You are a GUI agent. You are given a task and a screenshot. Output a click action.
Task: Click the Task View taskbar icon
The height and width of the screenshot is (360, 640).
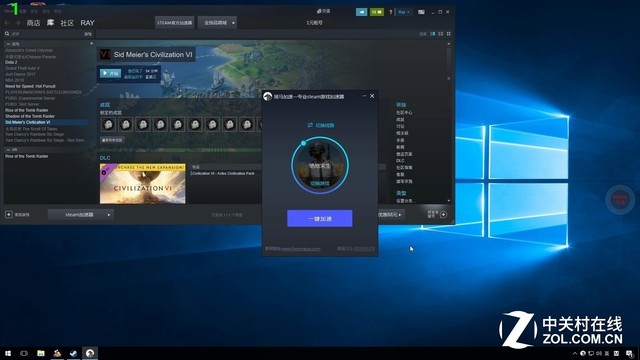click(24, 353)
